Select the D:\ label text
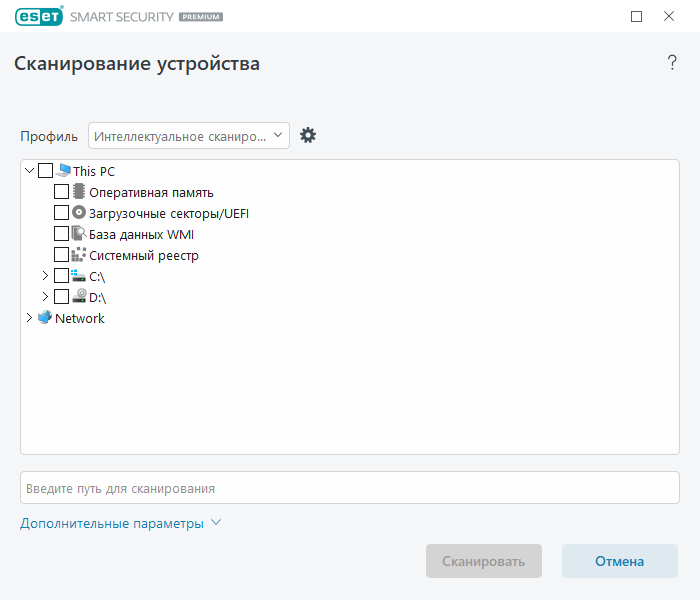 pos(98,298)
